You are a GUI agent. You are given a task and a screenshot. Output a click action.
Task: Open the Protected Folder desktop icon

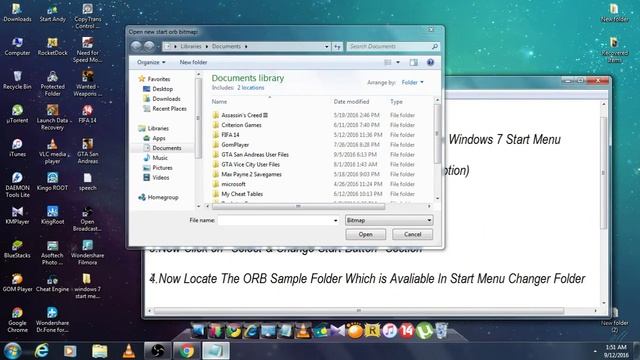click(x=53, y=83)
